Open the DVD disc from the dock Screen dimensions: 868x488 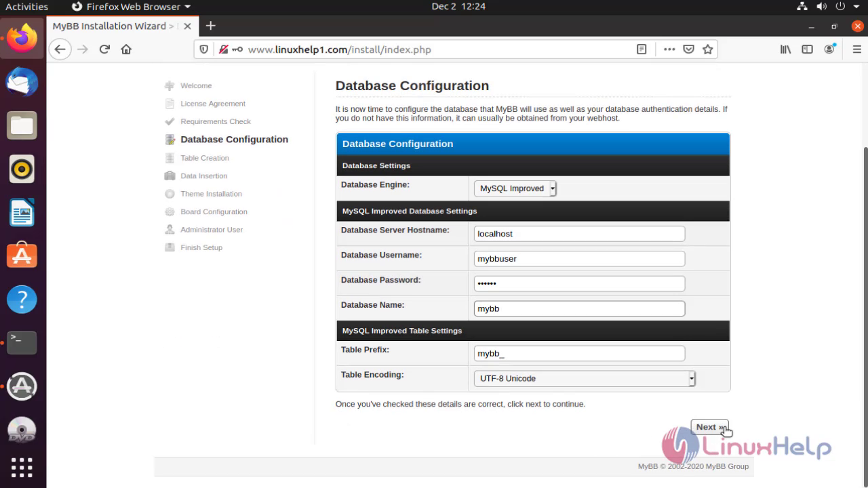coord(22,430)
